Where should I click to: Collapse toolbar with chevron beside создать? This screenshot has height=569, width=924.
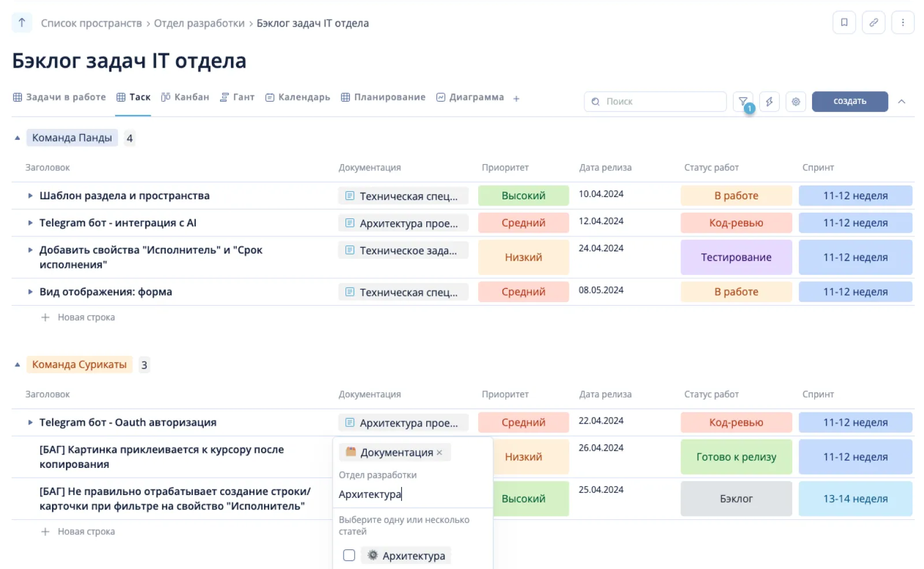pos(901,102)
